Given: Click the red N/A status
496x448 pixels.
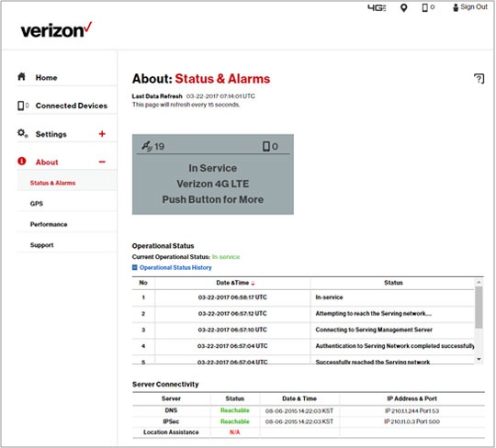Looking at the screenshot, I should [x=235, y=432].
